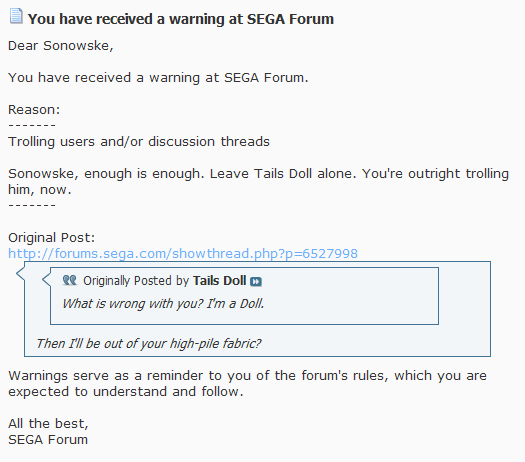Image resolution: width=525 pixels, height=462 pixels.
Task: Click the dashed separator above 'Original Post:'
Action: coord(32,205)
